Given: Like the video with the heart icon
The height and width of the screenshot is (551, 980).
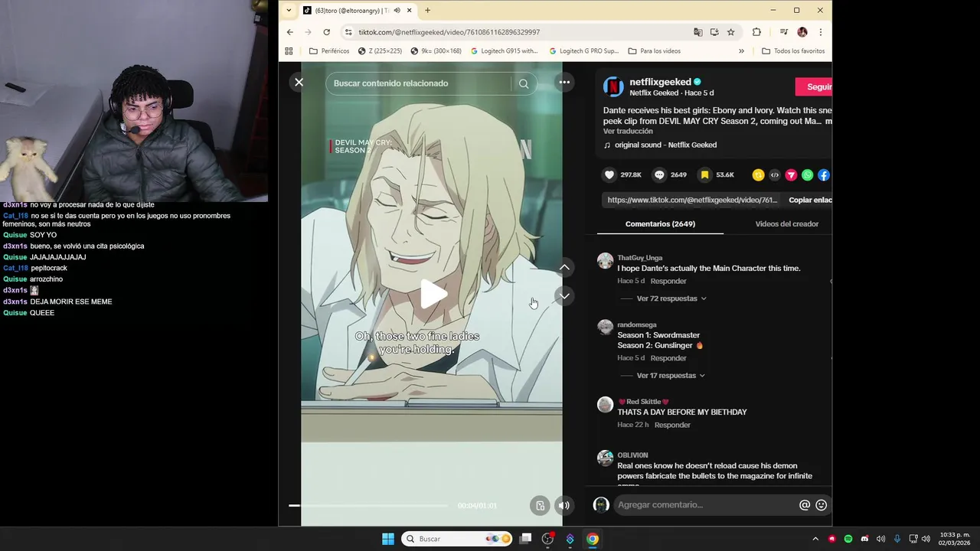Looking at the screenshot, I should point(609,174).
